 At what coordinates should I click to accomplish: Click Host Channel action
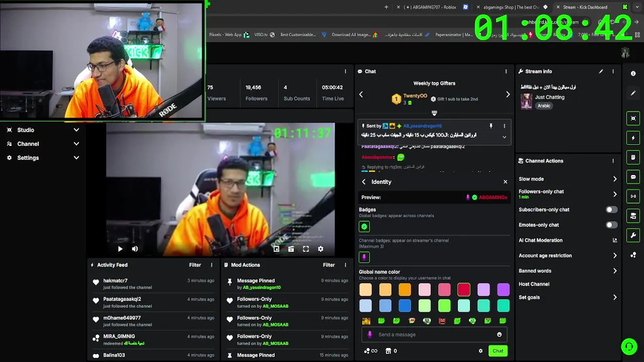(x=534, y=284)
